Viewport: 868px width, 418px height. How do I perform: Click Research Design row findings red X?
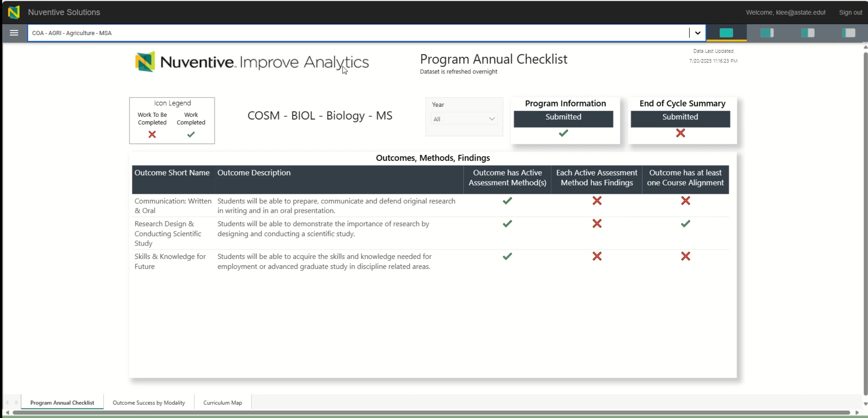point(597,223)
